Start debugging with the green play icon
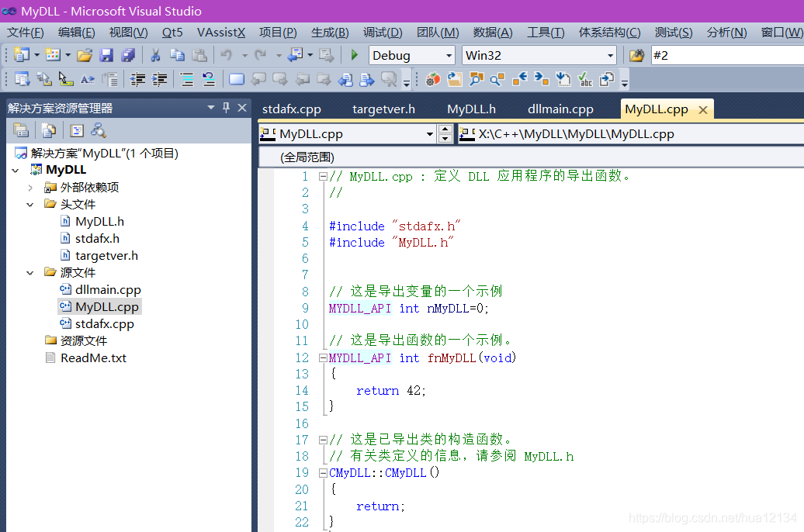 [x=355, y=55]
